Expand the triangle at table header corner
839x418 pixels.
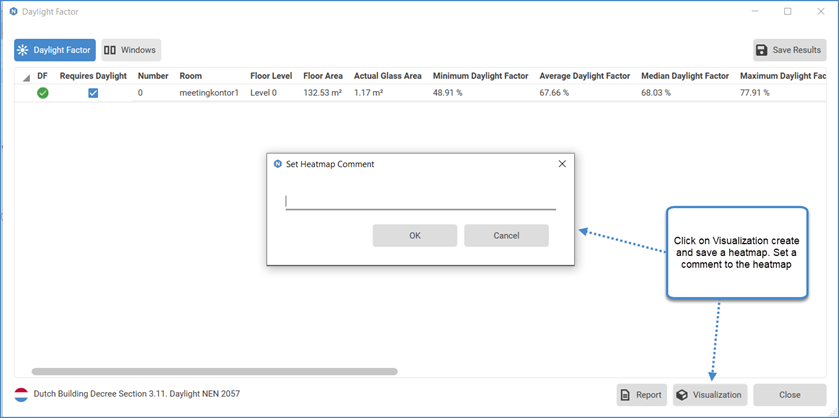tap(25, 77)
